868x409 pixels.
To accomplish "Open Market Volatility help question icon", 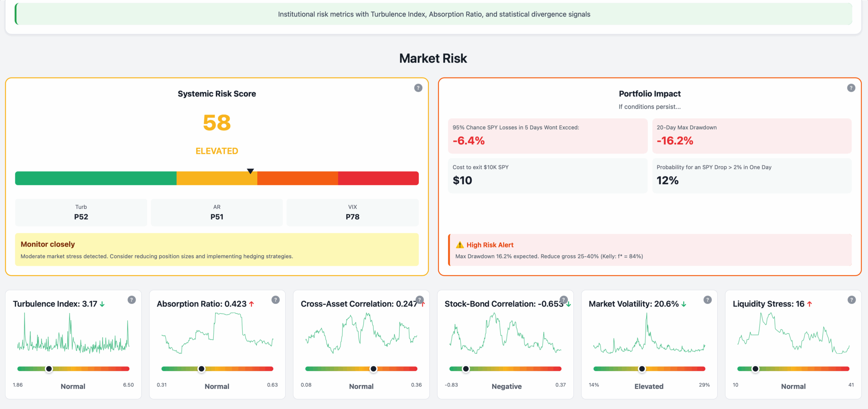I will [x=707, y=300].
